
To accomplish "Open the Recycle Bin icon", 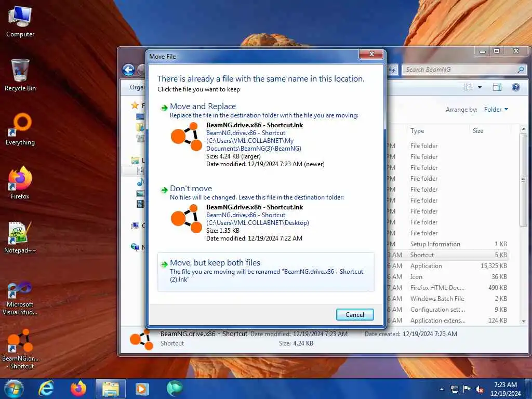I will tap(20, 75).
